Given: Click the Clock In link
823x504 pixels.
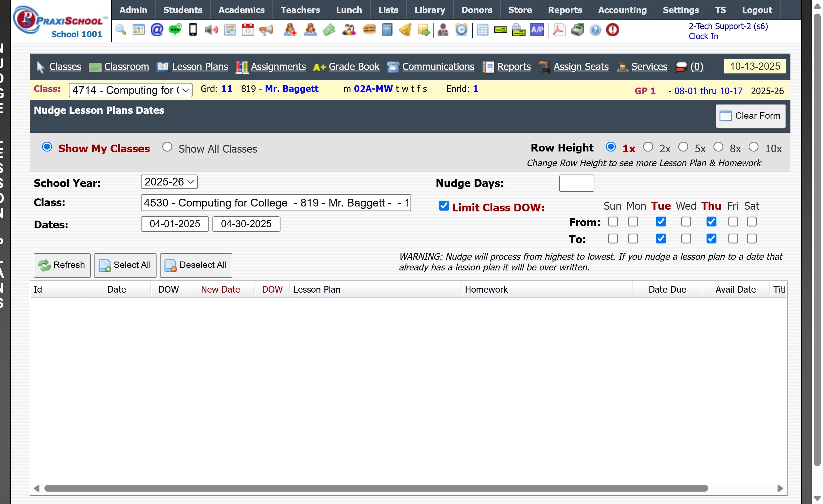Looking at the screenshot, I should pos(703,36).
